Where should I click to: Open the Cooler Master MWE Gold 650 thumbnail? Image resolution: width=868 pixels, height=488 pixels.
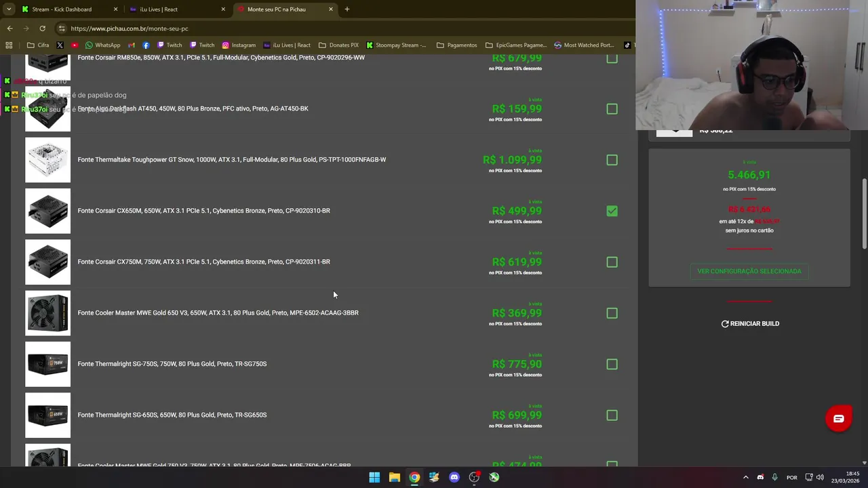coord(47,313)
